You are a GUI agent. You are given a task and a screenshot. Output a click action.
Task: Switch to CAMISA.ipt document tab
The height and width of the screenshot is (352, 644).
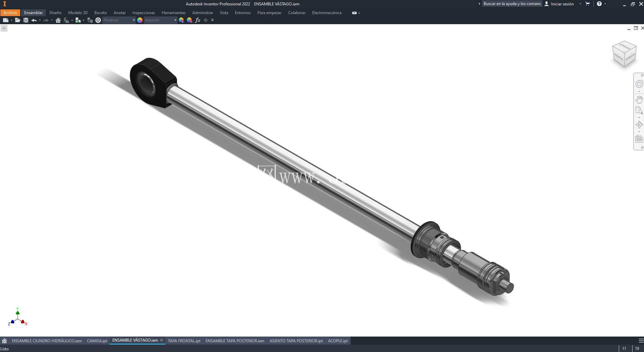coord(97,341)
